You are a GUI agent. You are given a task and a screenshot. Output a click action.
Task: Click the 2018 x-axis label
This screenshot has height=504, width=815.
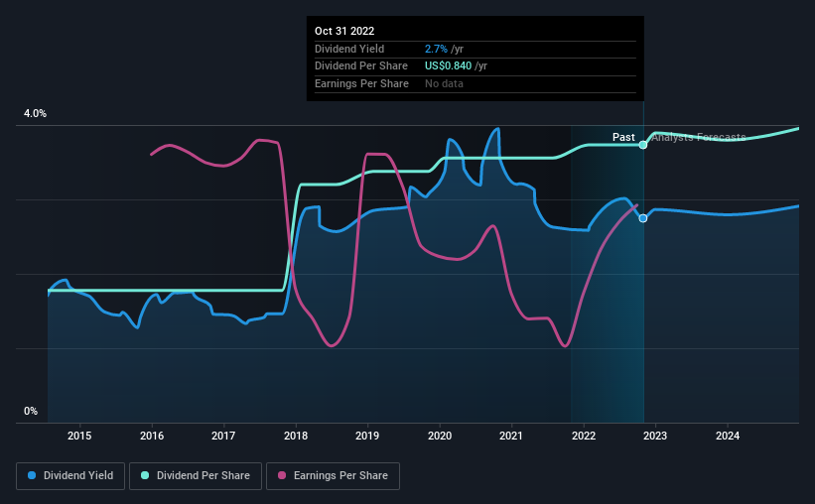pyautogui.click(x=296, y=436)
